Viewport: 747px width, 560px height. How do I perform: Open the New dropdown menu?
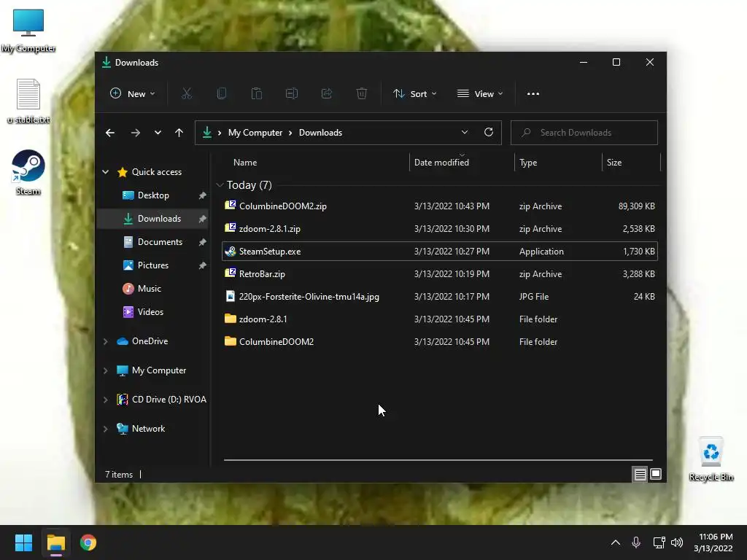click(x=133, y=94)
